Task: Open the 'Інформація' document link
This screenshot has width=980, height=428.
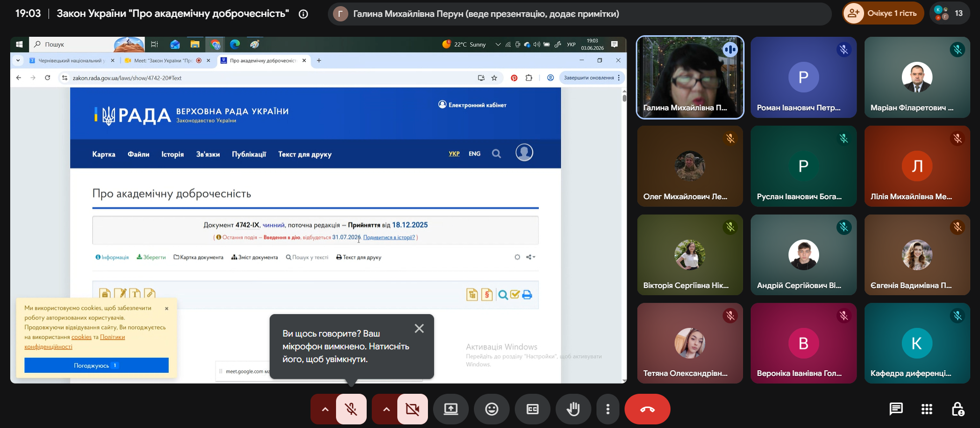Action: pos(112,257)
